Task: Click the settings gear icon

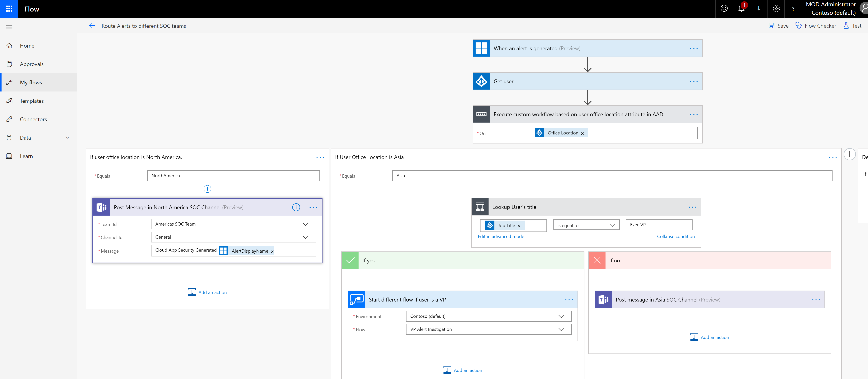Action: coord(776,9)
